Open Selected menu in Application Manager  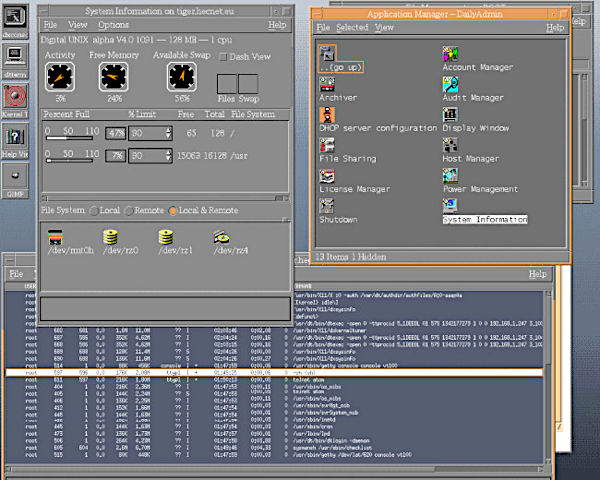(352, 28)
